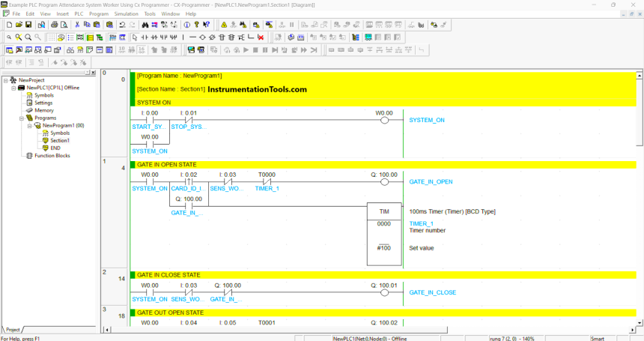This screenshot has width=644, height=341.
Task: Collapse the NewProgram1 (00) node
Action: pos(29,126)
